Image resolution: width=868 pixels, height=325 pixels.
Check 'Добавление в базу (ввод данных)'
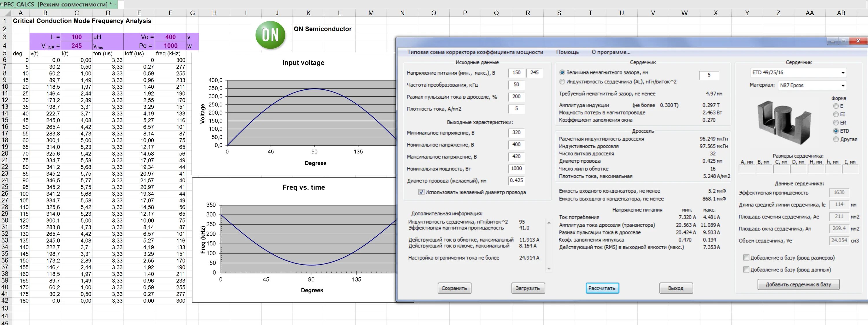(x=746, y=269)
